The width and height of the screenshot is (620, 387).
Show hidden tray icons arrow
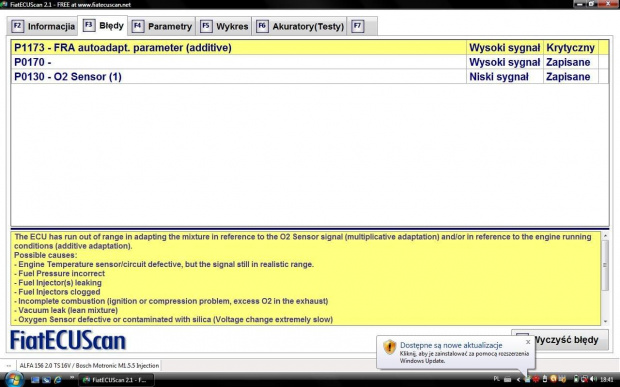click(518, 380)
